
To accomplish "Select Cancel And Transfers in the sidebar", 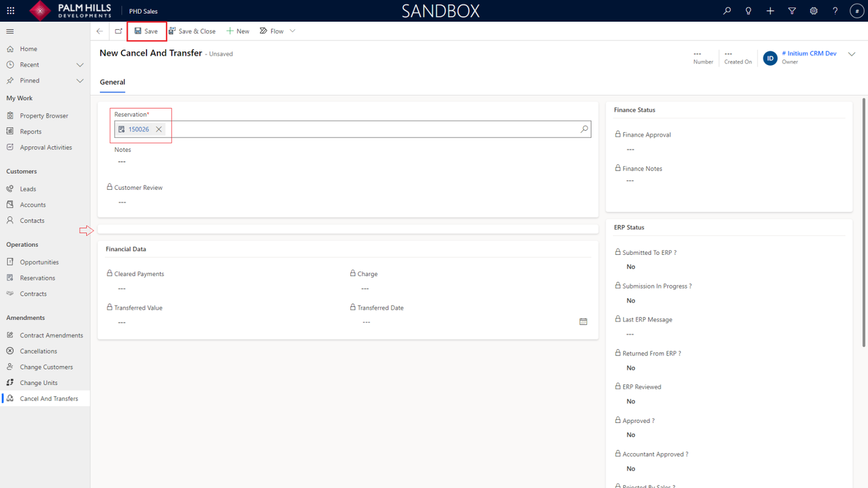I will pyautogui.click(x=45, y=399).
